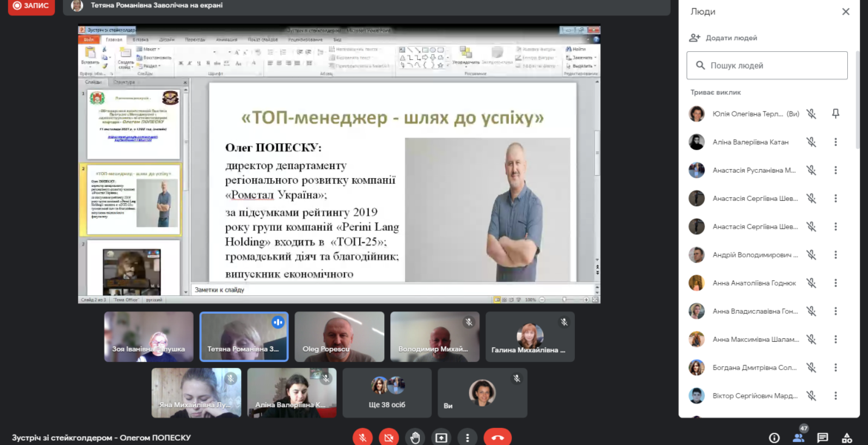This screenshot has width=868, height=445.
Task: Toggle italic К in PowerPoint ribbon
Action: (x=189, y=64)
